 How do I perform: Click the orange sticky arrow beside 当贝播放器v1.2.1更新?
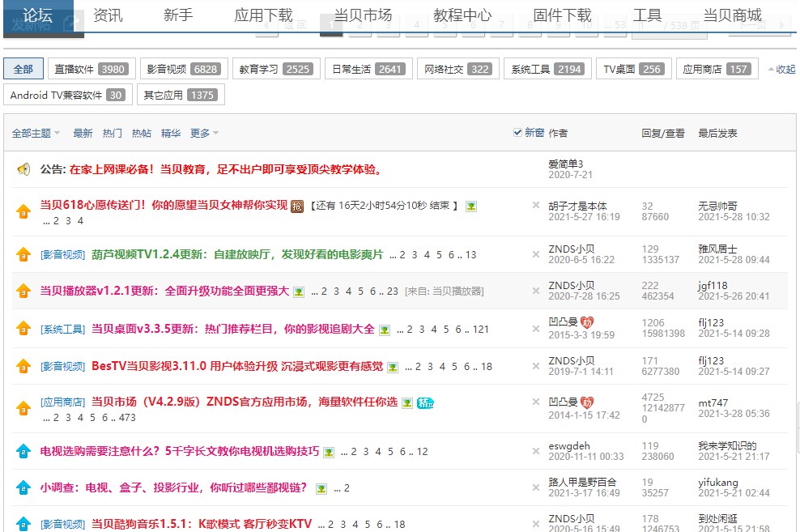pyautogui.click(x=23, y=291)
